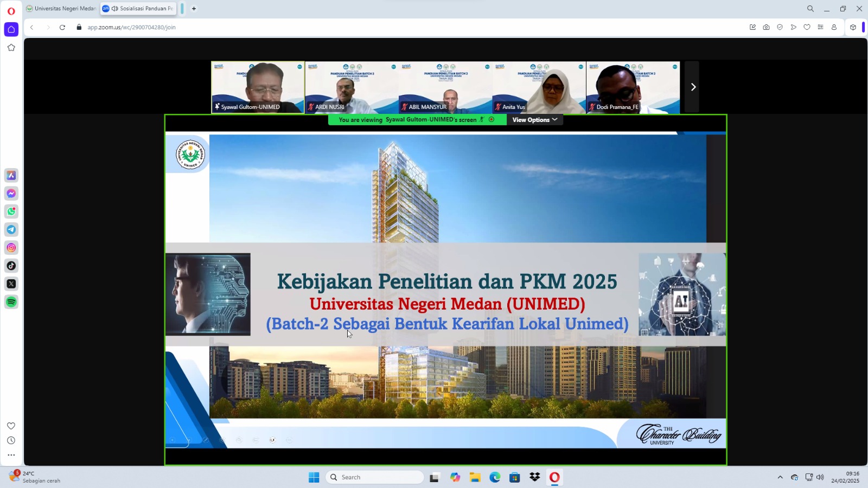Add page to favorites with heart icon
Screen dimensions: 868x488
(x=807, y=27)
